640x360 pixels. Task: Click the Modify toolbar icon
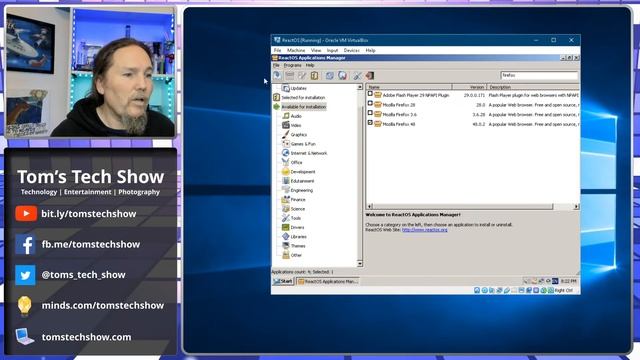click(x=302, y=76)
